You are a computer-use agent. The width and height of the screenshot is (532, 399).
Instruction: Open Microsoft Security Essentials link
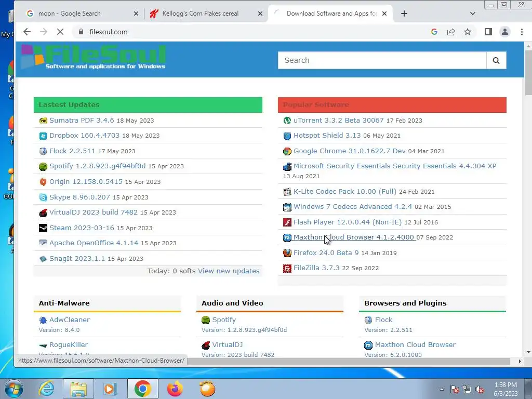[395, 166]
